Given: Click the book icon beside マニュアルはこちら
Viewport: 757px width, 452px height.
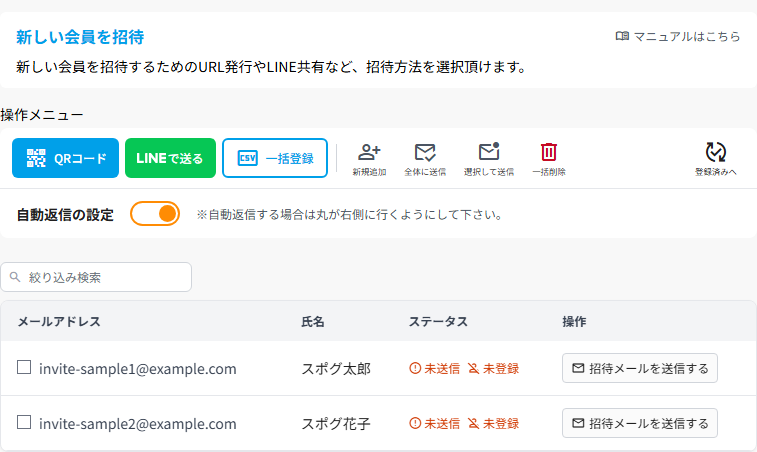Looking at the screenshot, I should click(622, 36).
